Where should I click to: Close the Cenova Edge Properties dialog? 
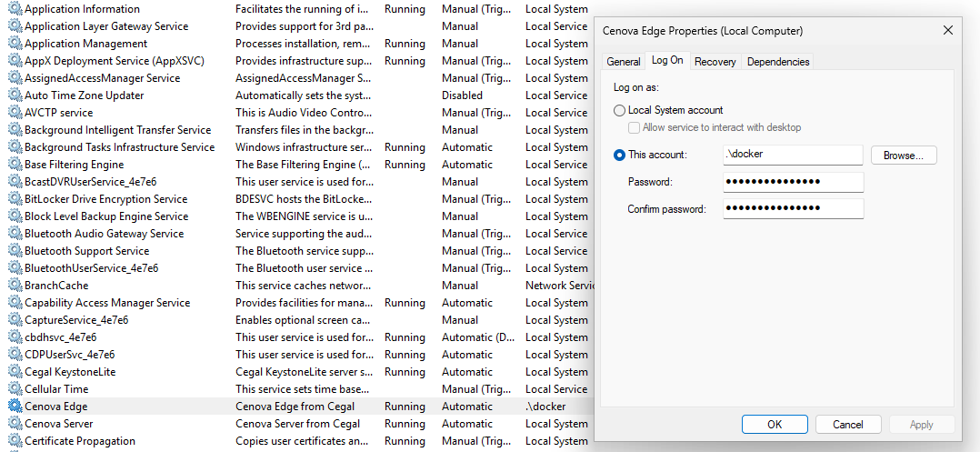948,31
